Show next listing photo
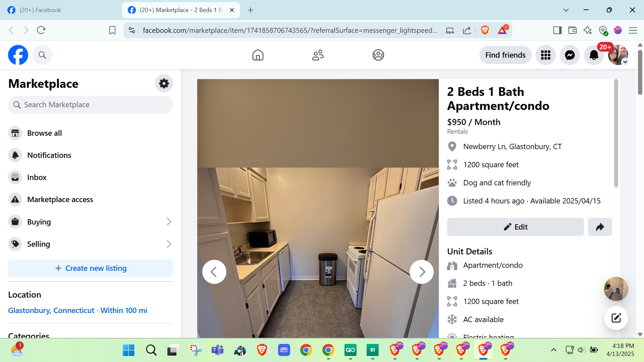The height and width of the screenshot is (362, 644). pyautogui.click(x=422, y=272)
